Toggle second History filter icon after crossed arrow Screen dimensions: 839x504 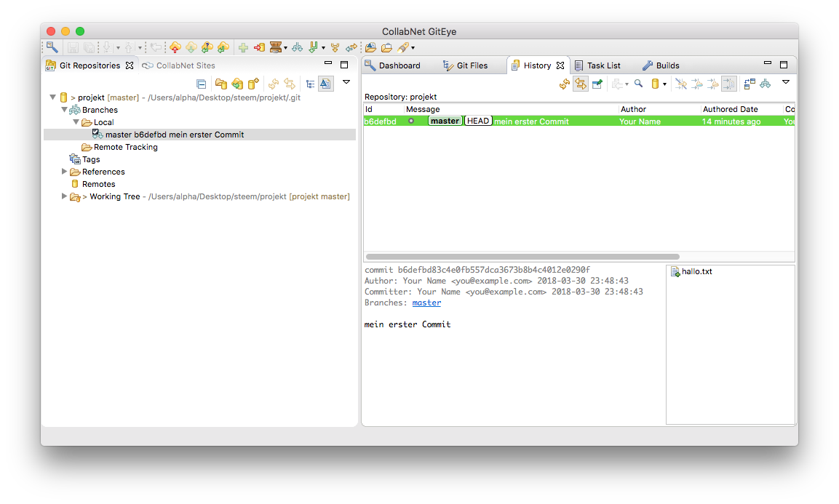pyautogui.click(x=697, y=84)
